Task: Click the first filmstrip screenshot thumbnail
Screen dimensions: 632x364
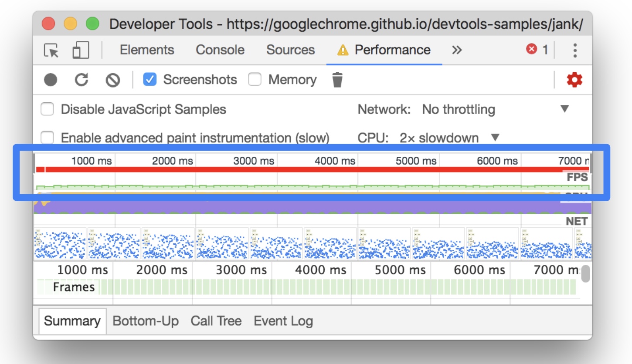Action: click(60, 243)
